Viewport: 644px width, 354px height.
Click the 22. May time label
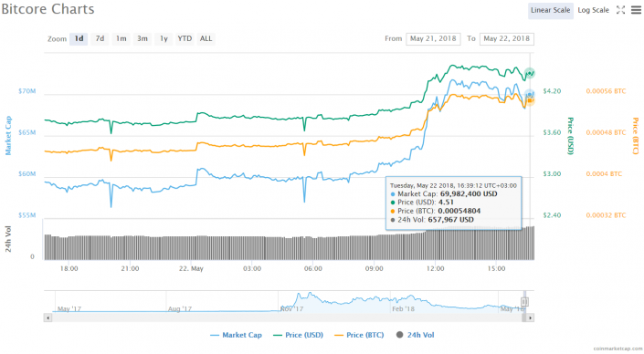191,268
